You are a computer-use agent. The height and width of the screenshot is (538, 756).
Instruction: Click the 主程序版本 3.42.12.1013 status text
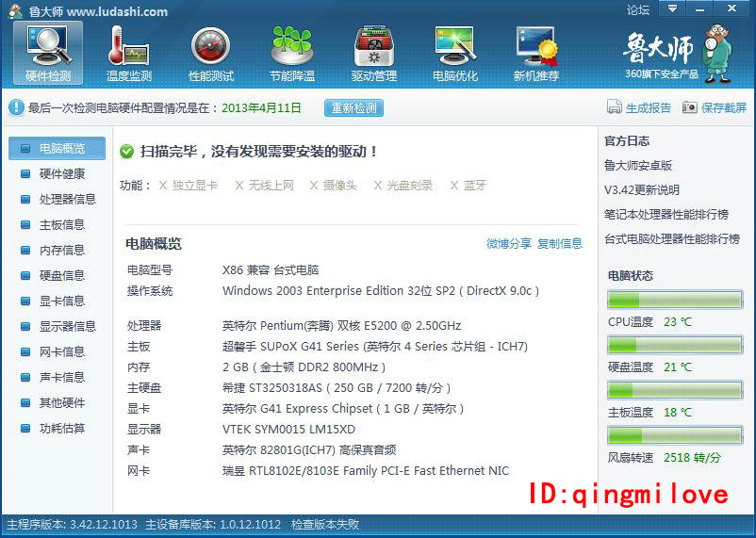click(72, 525)
